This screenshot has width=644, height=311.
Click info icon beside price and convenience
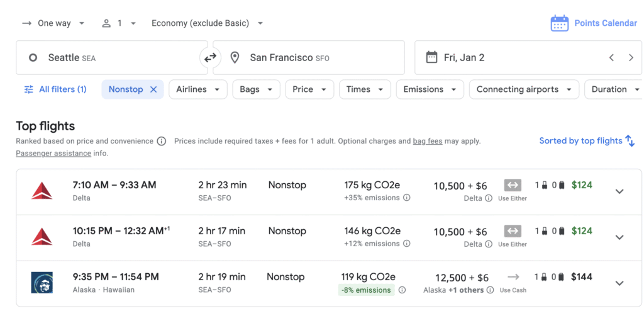tap(162, 141)
